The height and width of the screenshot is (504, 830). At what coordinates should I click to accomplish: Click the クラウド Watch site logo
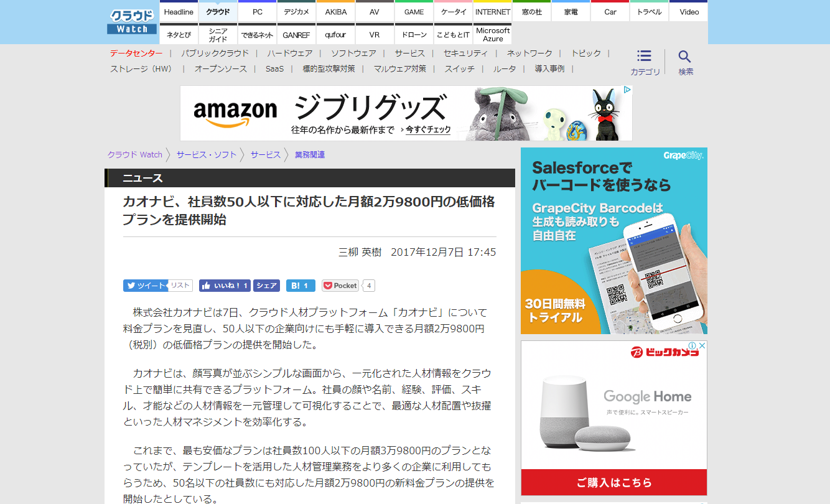(x=132, y=22)
